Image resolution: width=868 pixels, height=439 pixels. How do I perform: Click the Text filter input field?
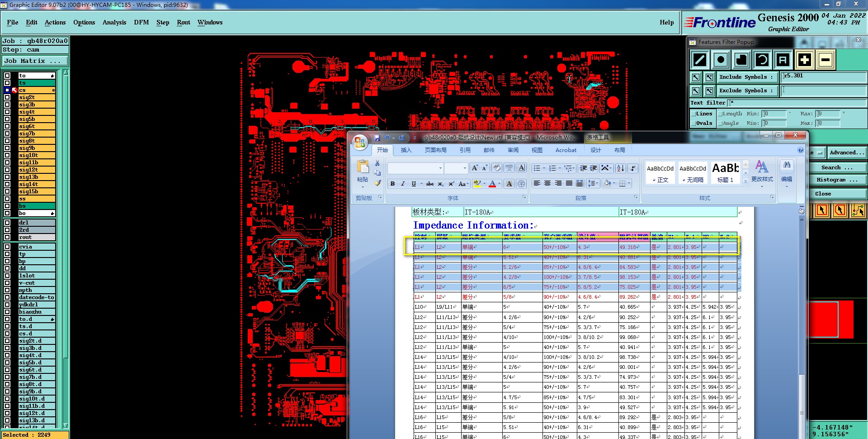tap(797, 103)
